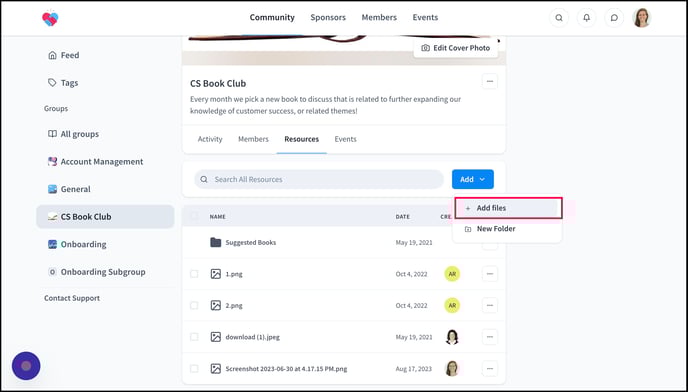Check the box for download (1).jpeg
This screenshot has height=392, width=688.
pos(194,337)
